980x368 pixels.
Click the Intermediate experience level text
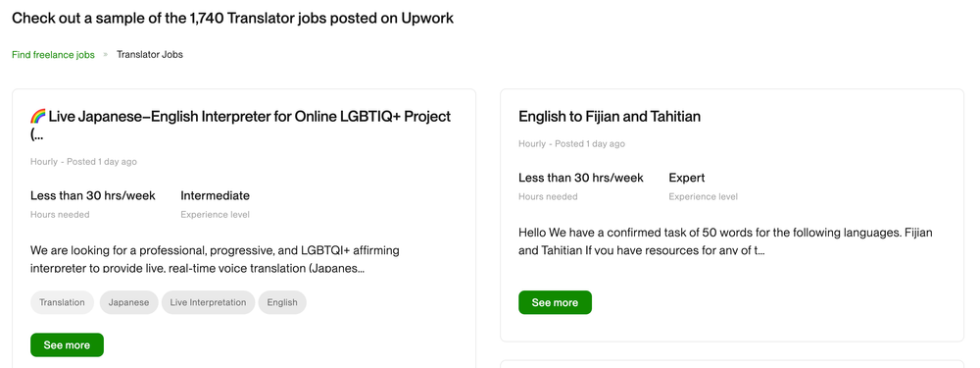(215, 196)
